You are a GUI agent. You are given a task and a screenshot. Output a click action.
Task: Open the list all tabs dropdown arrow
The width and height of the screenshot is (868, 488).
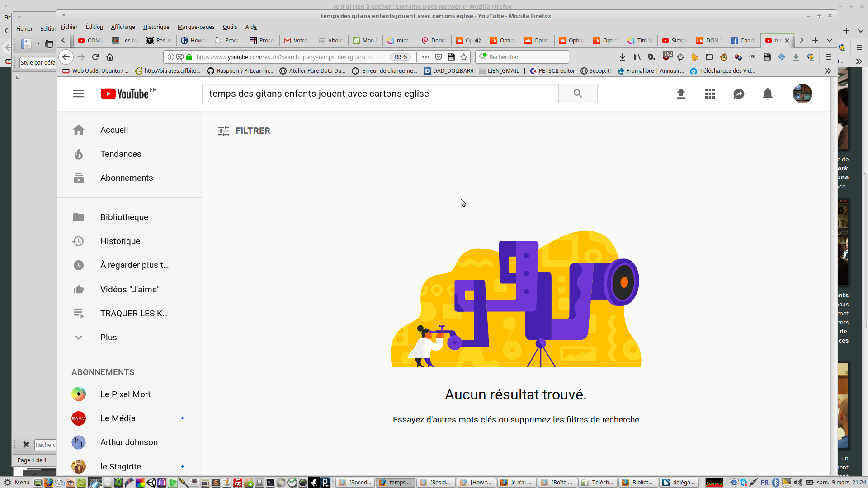(x=830, y=40)
